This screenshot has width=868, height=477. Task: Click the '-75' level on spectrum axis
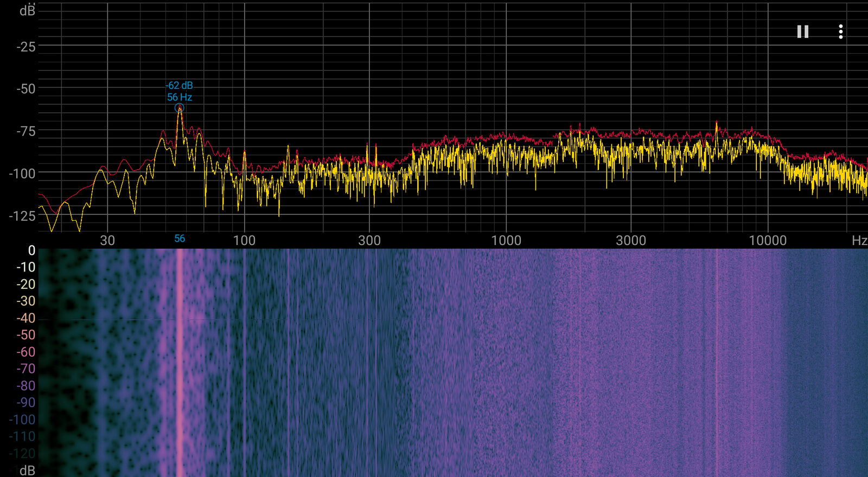26,132
